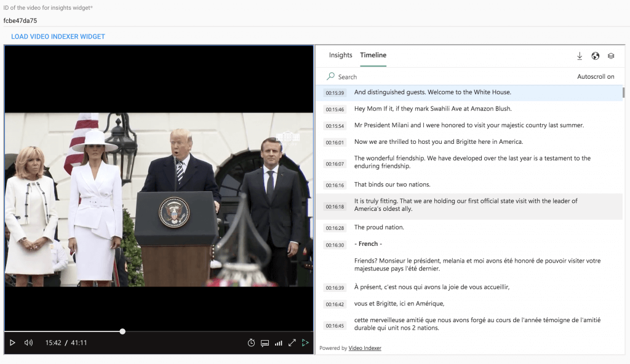Mute the video volume
The height and width of the screenshot is (364, 630).
point(28,342)
